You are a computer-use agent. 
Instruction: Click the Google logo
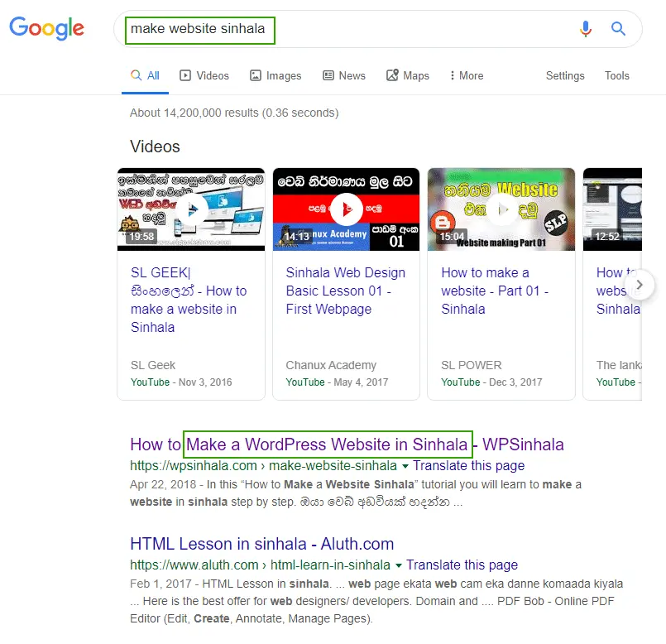pyautogui.click(x=46, y=28)
